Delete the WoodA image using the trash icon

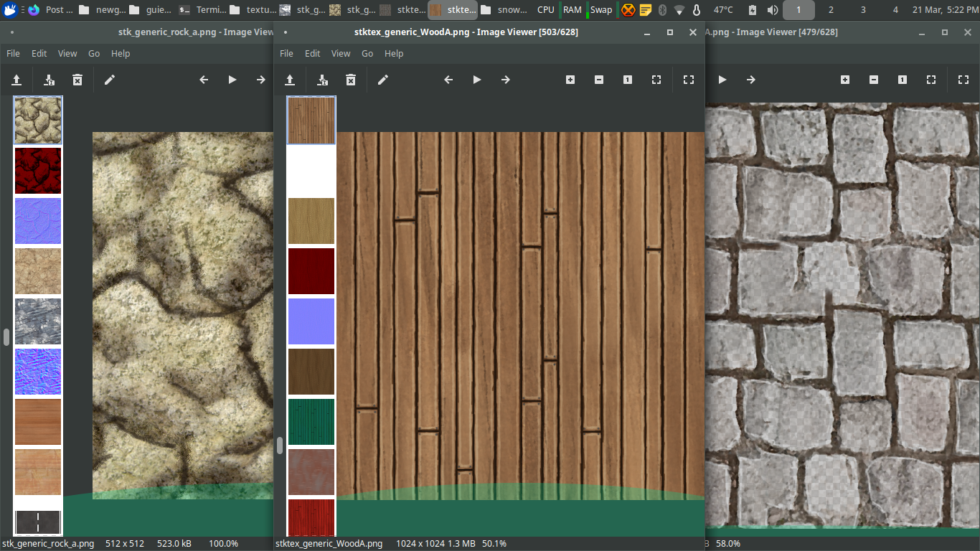(x=351, y=80)
